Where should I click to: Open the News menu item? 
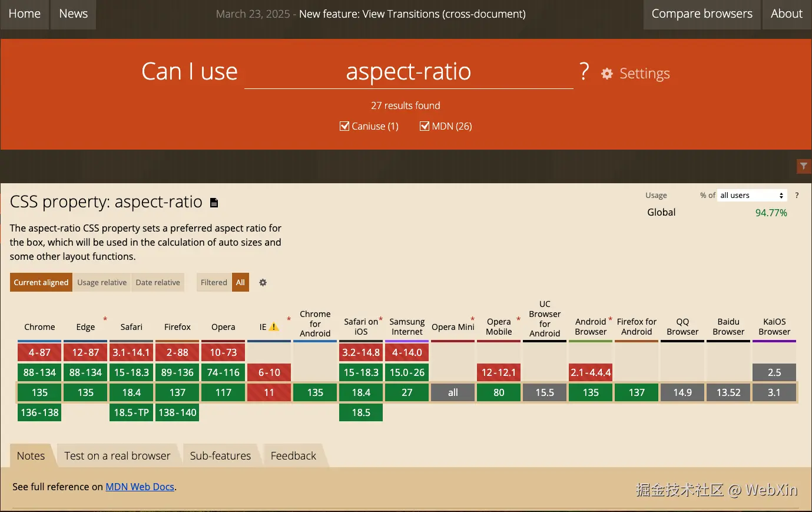click(x=74, y=14)
